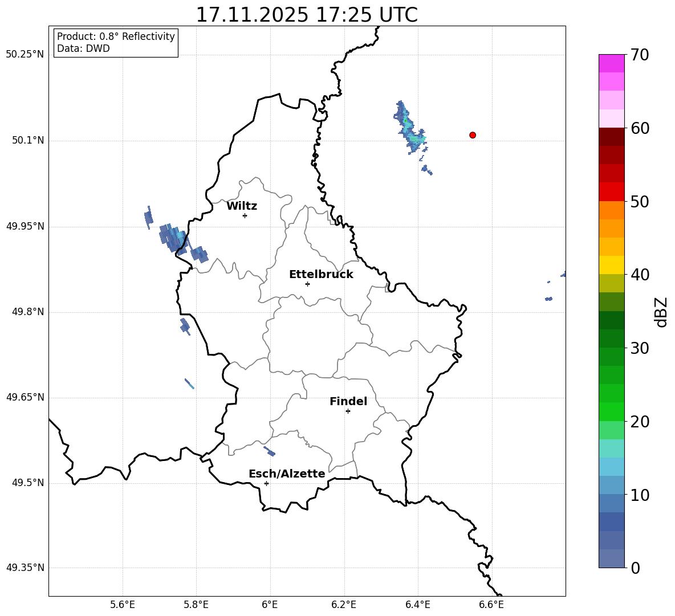Viewport: 675px width, 616px height.
Task: Click the colorbar label 0
Action: [635, 568]
